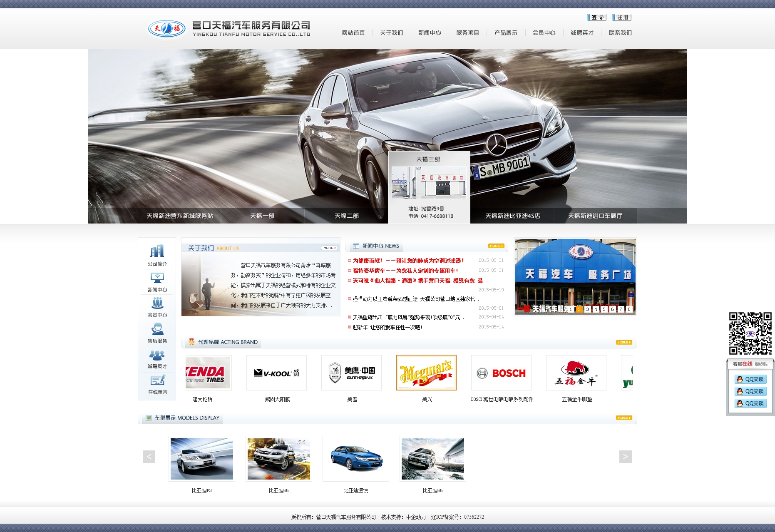Open news 为健康而战 别让您的肺成为空调过滤器

point(408,261)
